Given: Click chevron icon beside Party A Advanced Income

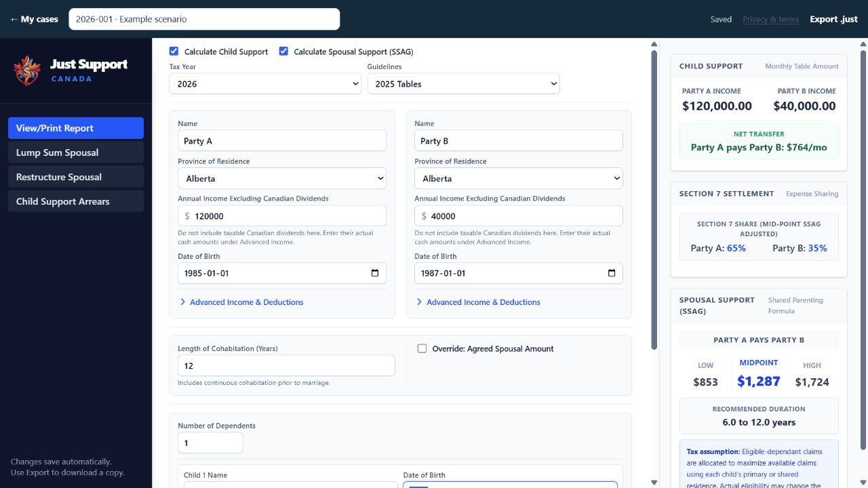Looking at the screenshot, I should [182, 302].
